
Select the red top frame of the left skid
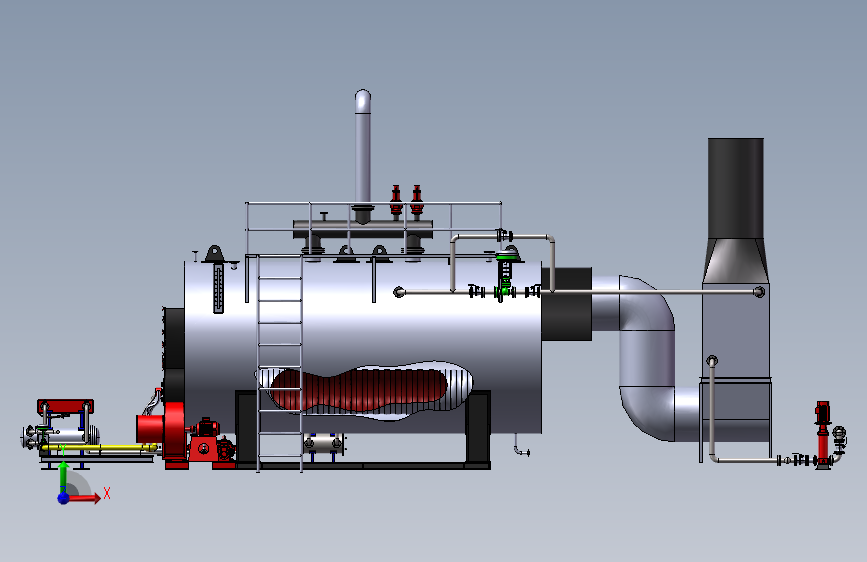[x=65, y=407]
